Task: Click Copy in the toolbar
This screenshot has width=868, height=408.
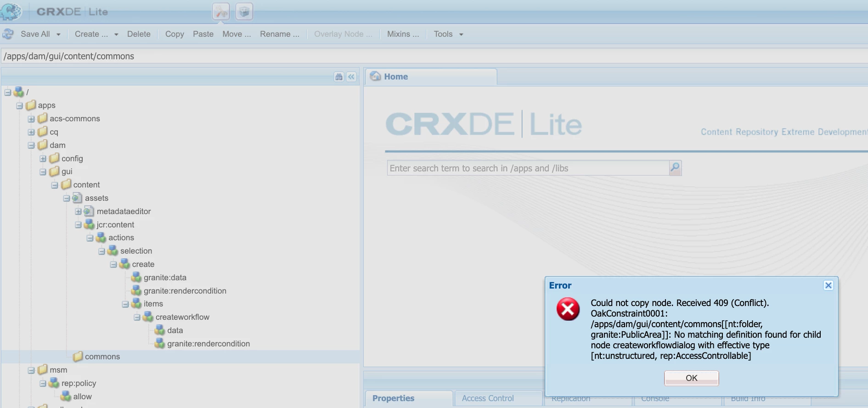Action: [175, 34]
